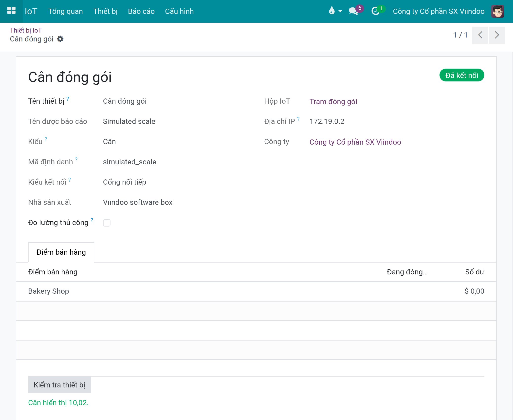Show help tooltip for Tên thiết bị

pos(68,98)
